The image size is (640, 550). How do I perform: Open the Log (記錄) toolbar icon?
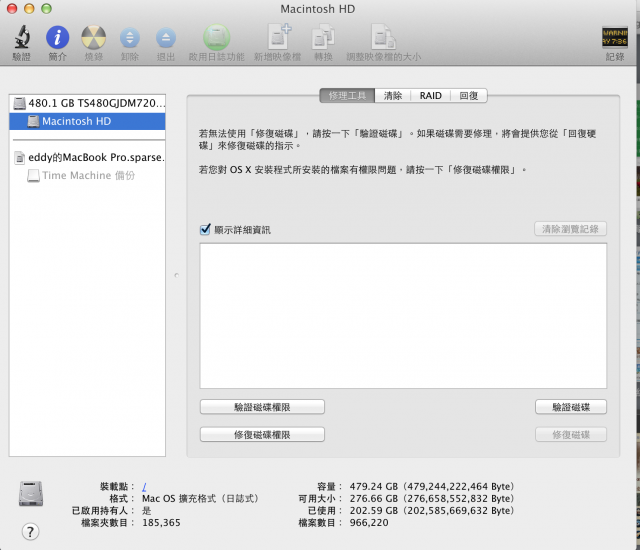click(615, 37)
